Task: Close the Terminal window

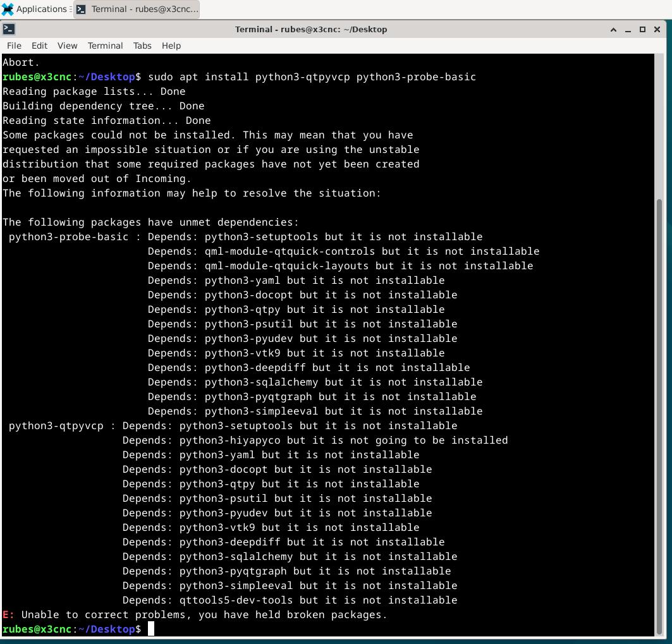Action: (657, 30)
